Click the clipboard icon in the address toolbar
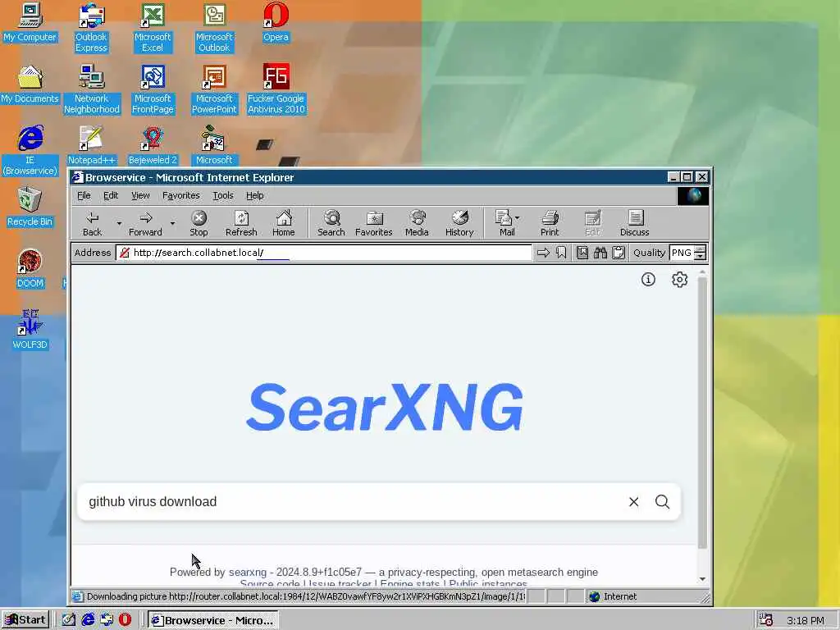This screenshot has height=630, width=840. point(619,253)
